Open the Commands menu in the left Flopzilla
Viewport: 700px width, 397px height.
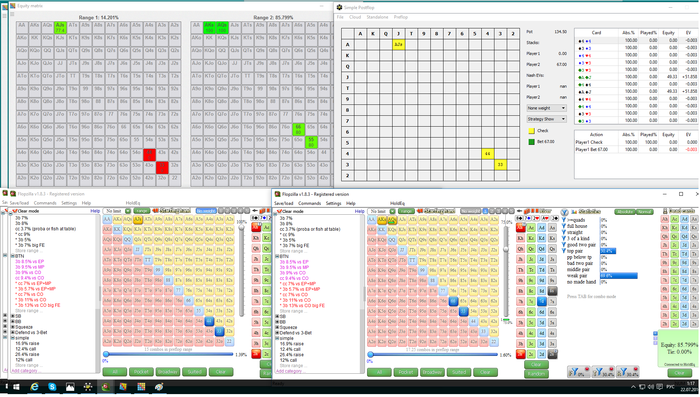(x=45, y=203)
